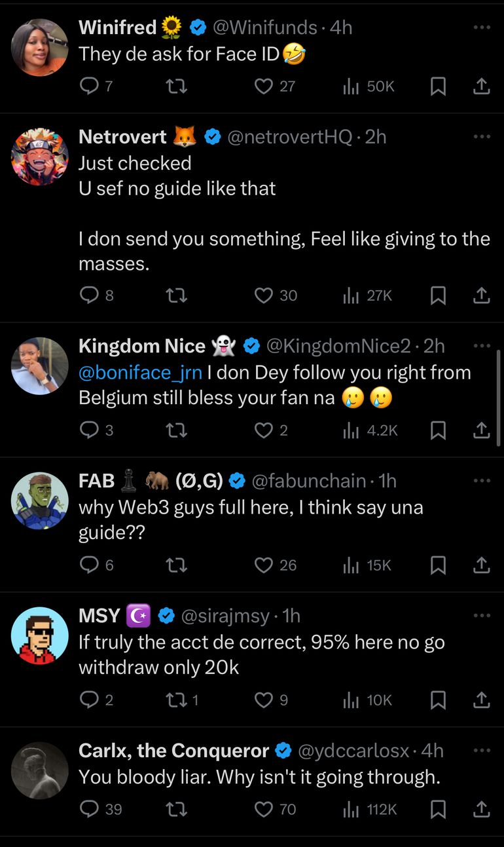The height and width of the screenshot is (847, 504).
Task: Reply to Carlx, the Conqueror's tweet
Action: coord(89,809)
